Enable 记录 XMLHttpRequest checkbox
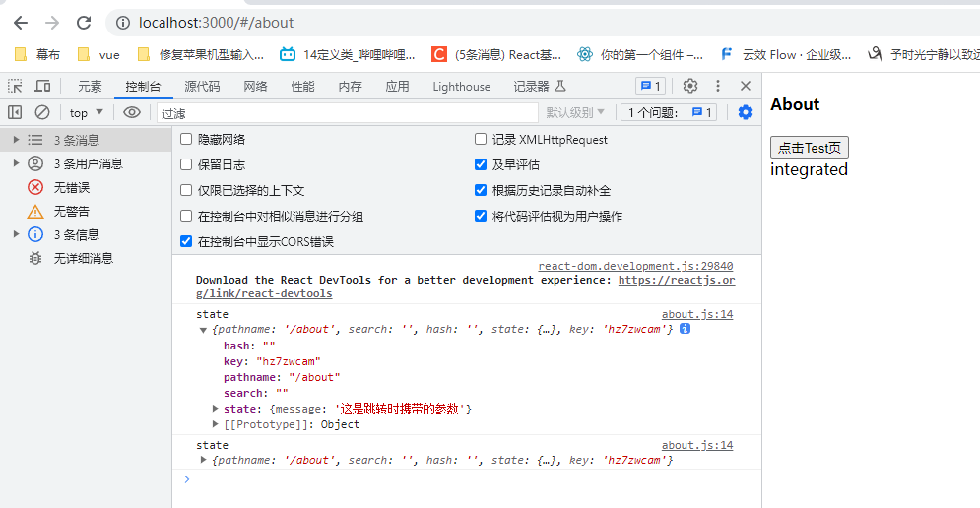 click(481, 140)
